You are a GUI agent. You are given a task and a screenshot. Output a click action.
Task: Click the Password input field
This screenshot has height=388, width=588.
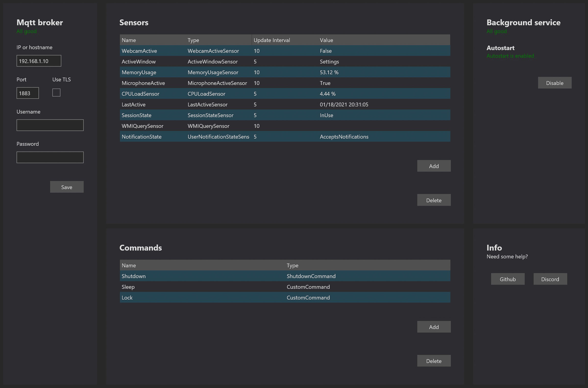(50, 157)
